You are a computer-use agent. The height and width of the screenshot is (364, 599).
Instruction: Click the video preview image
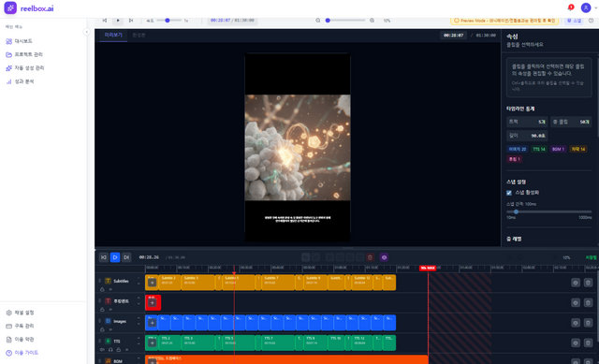(298, 148)
